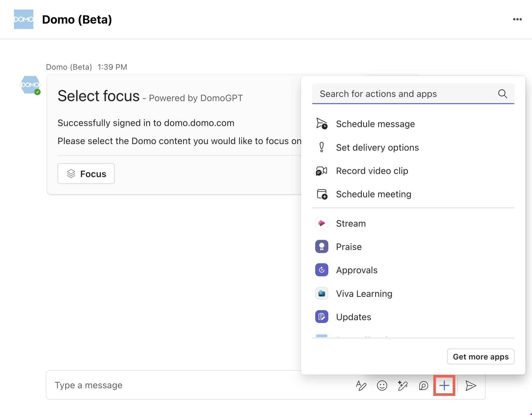Image resolution: width=532 pixels, height=415 pixels.
Task: Choose Schedule meeting action
Action: click(374, 194)
